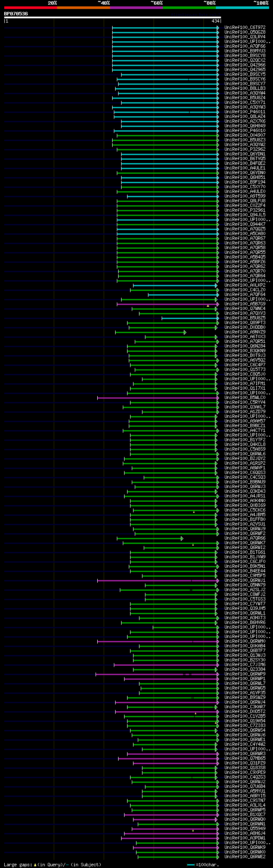The width and height of the screenshot is (273, 868).
Task: Select label UniRef100_Q7WNC4
Action: pyautogui.click(x=245, y=309)
